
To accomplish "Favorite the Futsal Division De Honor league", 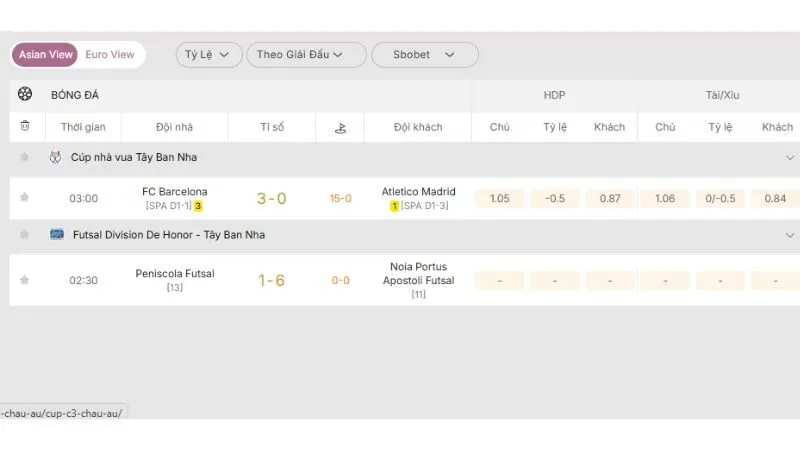I will [25, 235].
